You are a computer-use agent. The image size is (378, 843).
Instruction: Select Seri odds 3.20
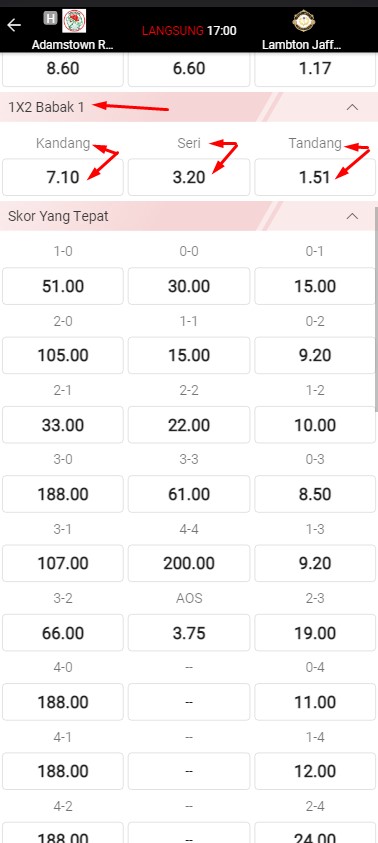189,177
